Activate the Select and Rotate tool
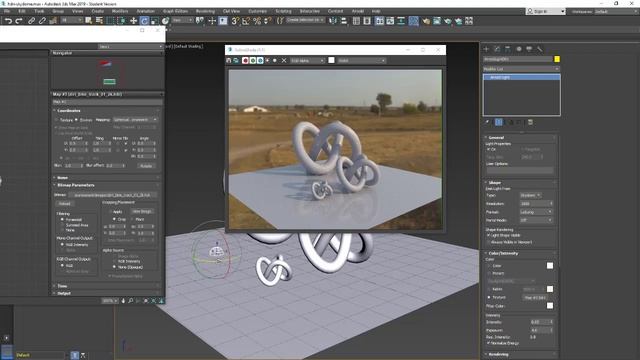Image resolution: width=640 pixels, height=360 pixels. 144,21
